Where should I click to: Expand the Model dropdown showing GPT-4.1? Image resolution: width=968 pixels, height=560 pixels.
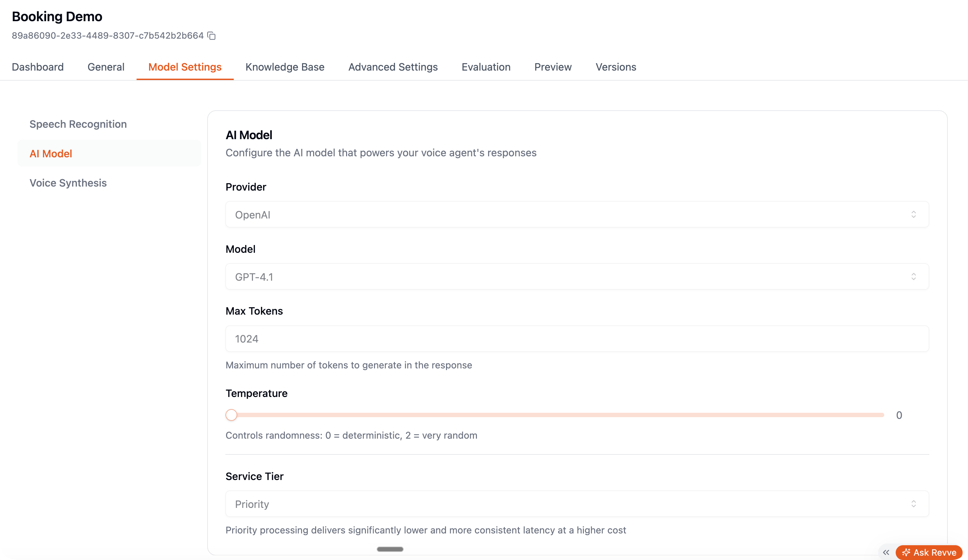coord(577,277)
